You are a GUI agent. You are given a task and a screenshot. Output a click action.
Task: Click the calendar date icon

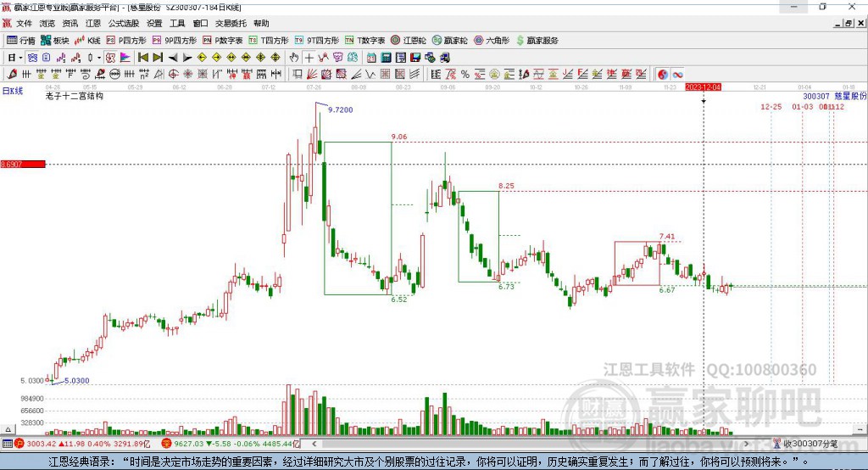[371, 58]
